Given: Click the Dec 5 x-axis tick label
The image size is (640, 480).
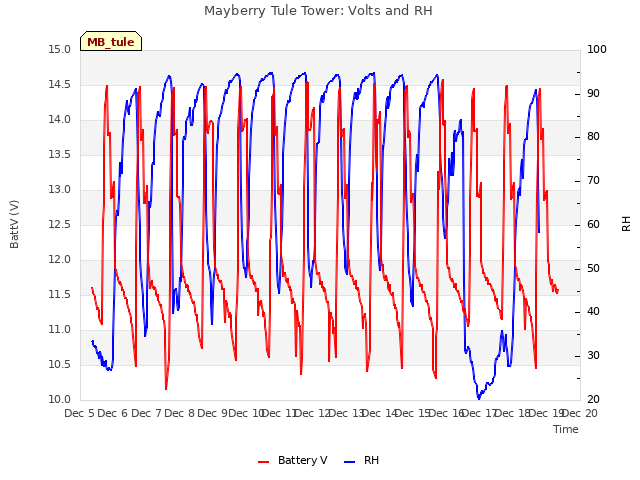Looking at the screenshot, I should tap(79, 413).
